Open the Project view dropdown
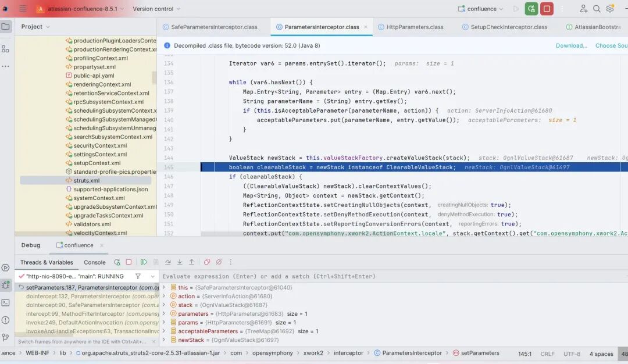 click(x=35, y=26)
